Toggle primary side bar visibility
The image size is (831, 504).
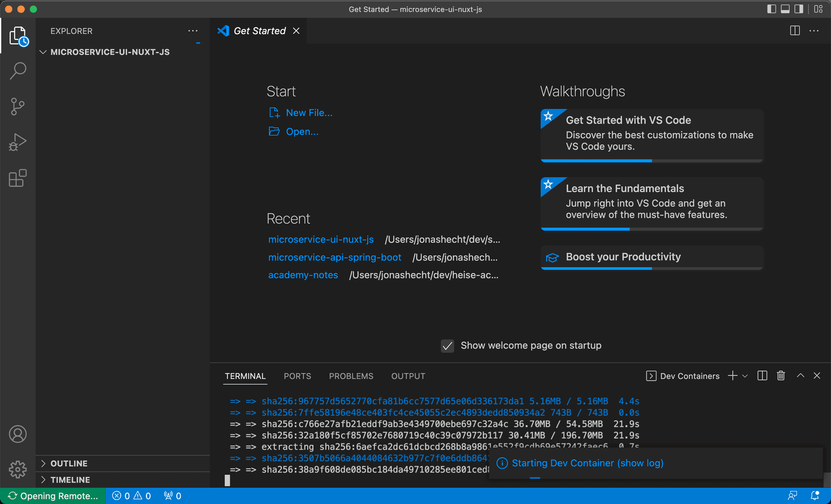pyautogui.click(x=771, y=9)
